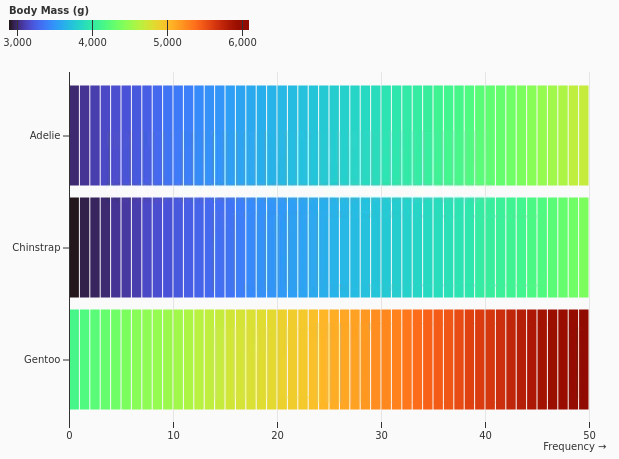619x459 pixels.
Task: Click the Body Mass (g) legend title
Action: click(49, 10)
